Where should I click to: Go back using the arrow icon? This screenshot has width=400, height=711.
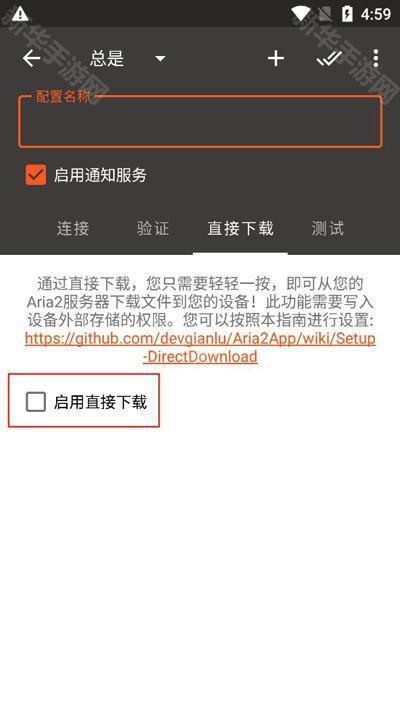coord(31,58)
